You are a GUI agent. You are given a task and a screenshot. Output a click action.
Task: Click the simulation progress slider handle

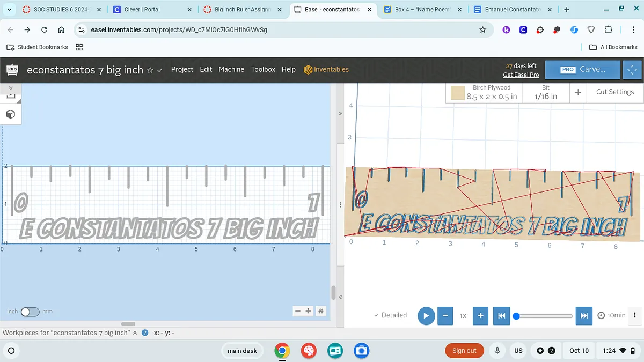pyautogui.click(x=516, y=316)
